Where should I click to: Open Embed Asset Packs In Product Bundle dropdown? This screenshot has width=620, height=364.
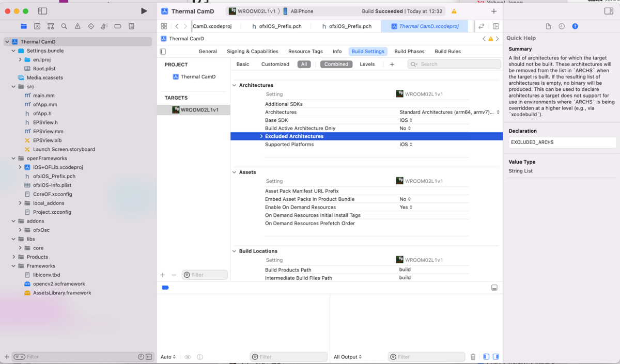(406, 199)
